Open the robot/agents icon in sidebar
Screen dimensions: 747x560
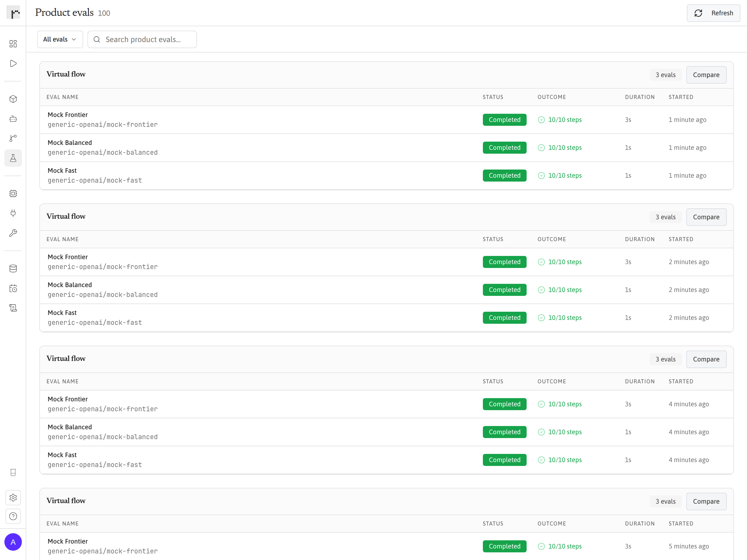click(13, 119)
